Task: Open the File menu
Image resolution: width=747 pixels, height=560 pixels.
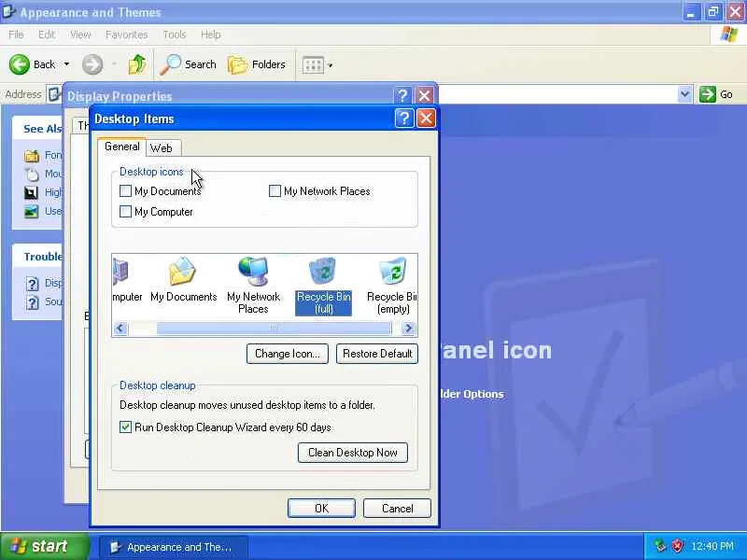Action: point(16,35)
